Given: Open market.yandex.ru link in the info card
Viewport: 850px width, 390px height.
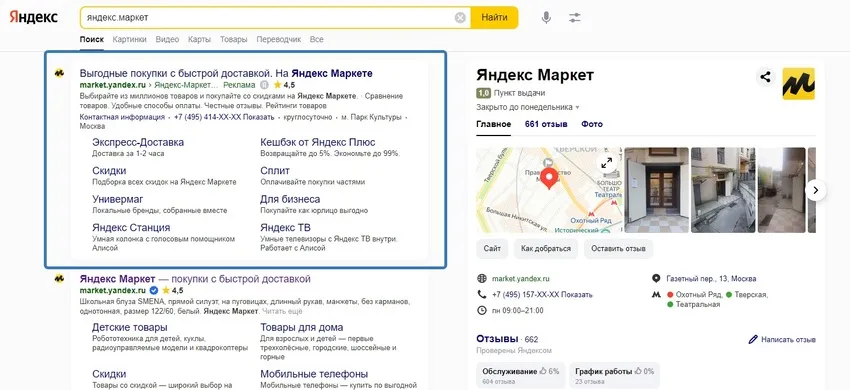Looking at the screenshot, I should pyautogui.click(x=520, y=278).
